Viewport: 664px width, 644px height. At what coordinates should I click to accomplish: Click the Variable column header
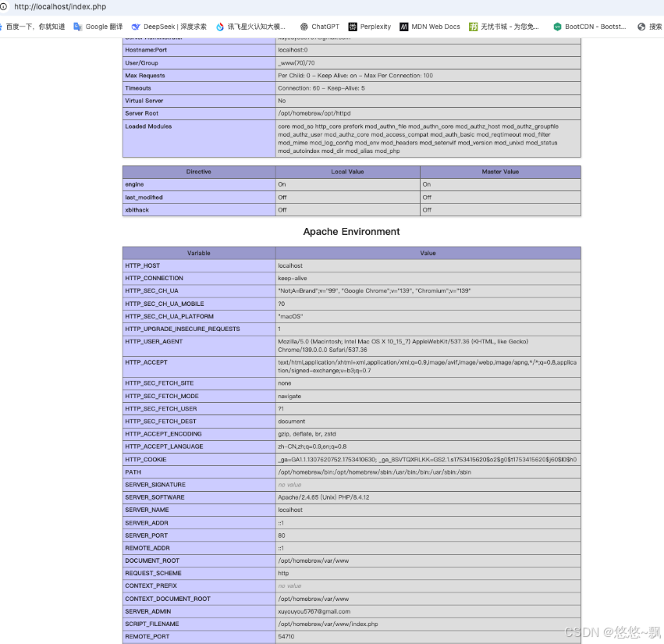[x=199, y=253]
